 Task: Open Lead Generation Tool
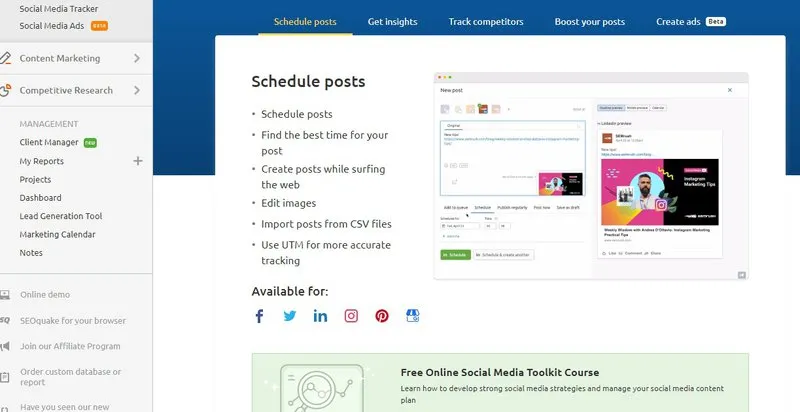[x=61, y=216]
